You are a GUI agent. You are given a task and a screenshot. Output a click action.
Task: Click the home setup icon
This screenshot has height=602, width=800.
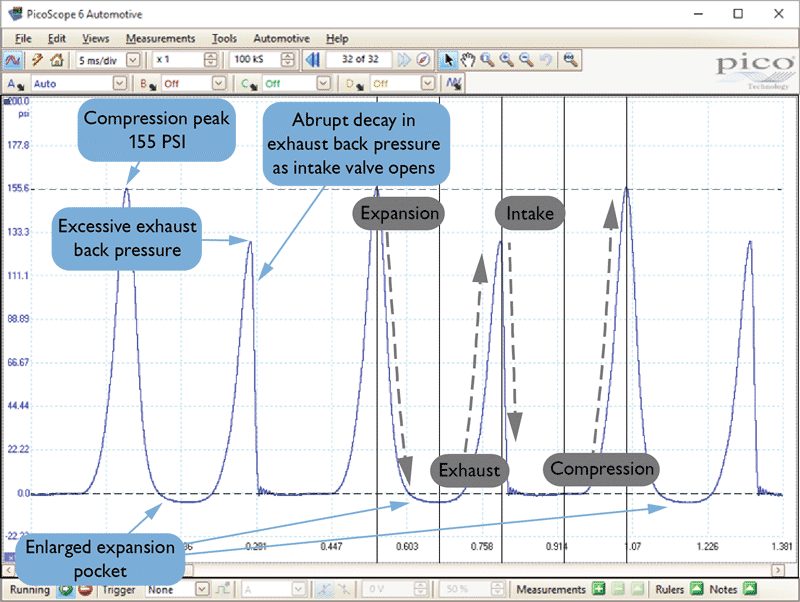pyautogui.click(x=57, y=60)
